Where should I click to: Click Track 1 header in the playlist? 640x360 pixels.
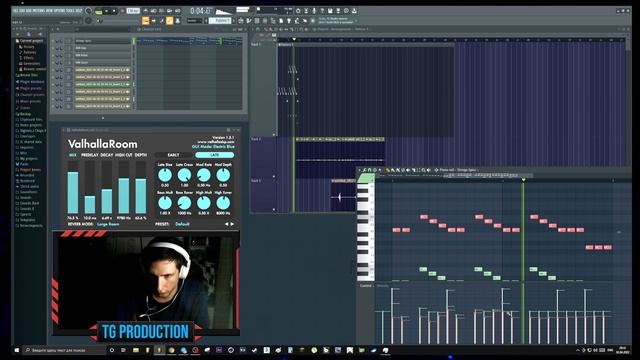tap(263, 88)
